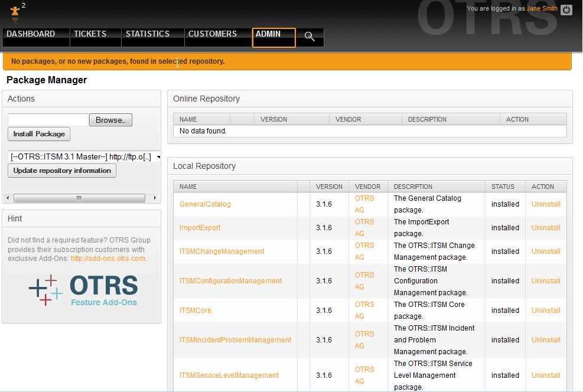Open the Tickets menu
583x392 pixels.
pyautogui.click(x=90, y=34)
